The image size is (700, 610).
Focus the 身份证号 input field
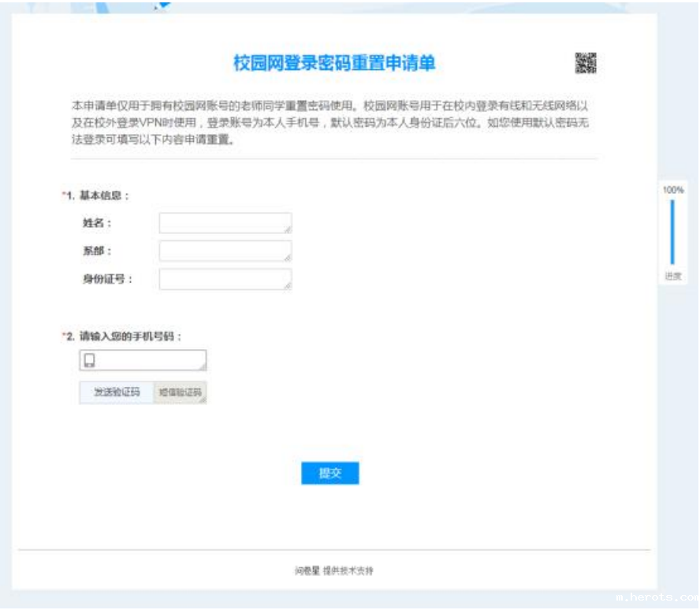coord(225,279)
